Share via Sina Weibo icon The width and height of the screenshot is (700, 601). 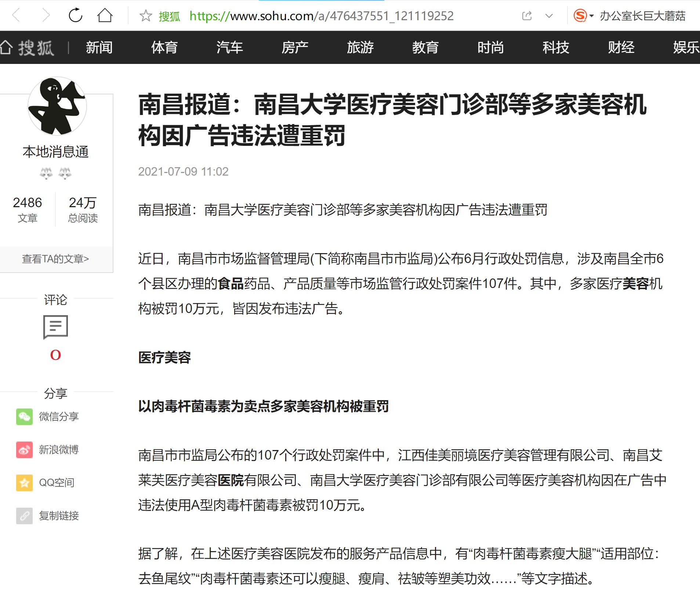(x=24, y=450)
